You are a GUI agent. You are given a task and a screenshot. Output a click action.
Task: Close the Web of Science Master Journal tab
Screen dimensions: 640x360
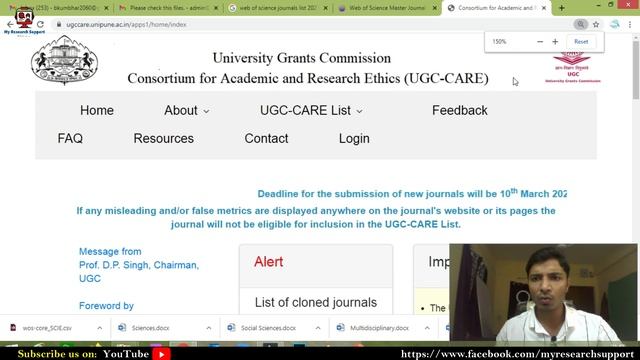pos(435,8)
